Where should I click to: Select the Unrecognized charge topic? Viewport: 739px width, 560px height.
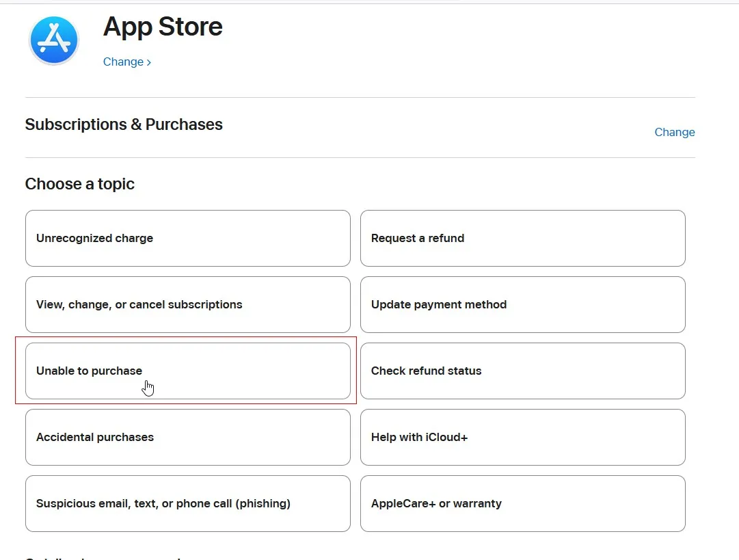pyautogui.click(x=187, y=238)
